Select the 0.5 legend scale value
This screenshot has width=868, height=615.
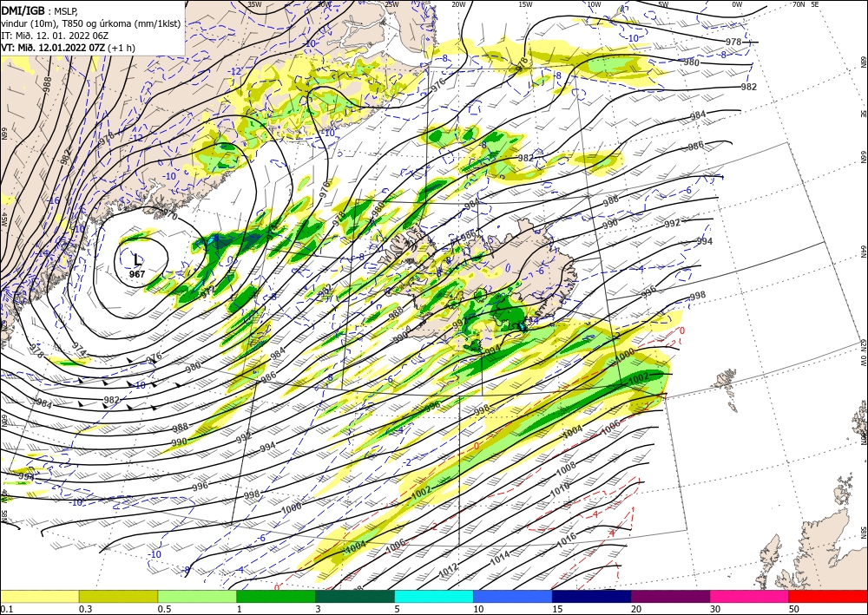point(163,609)
